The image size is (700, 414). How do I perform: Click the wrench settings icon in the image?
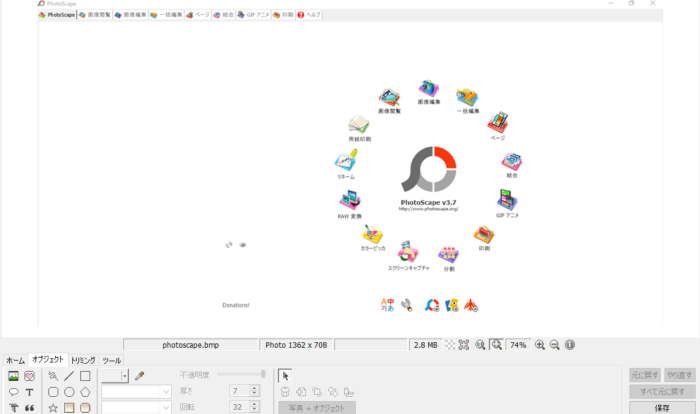tap(406, 305)
